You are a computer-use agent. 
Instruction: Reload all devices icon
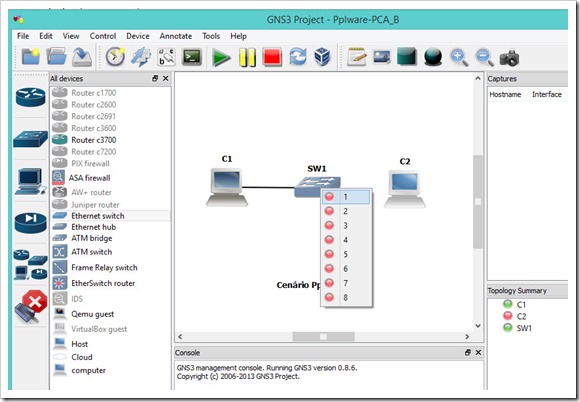tap(298, 57)
